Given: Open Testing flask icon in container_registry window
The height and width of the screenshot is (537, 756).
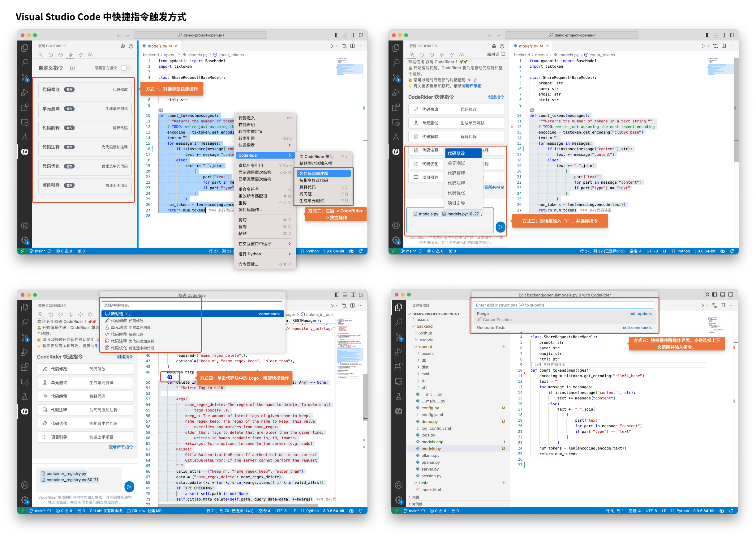Looking at the screenshot, I should click(25, 396).
